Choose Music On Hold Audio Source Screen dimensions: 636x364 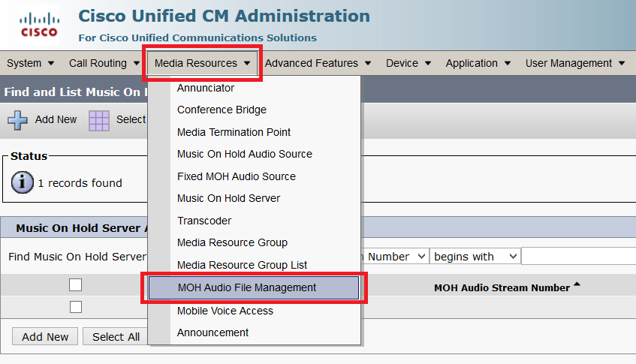coord(245,154)
